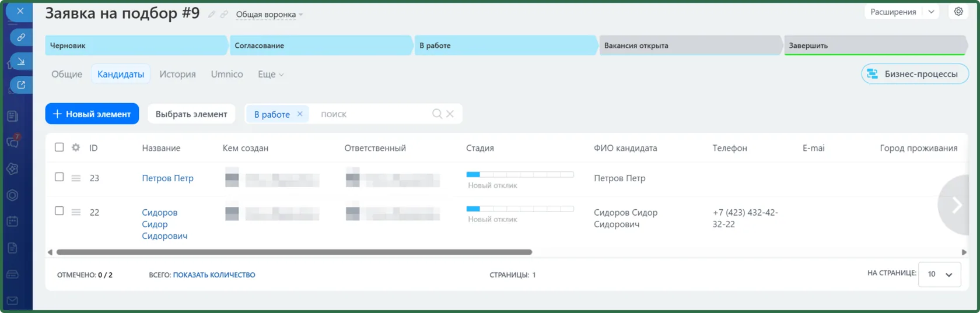Sort by 'Стадия' column header
Image resolution: width=980 pixels, height=313 pixels.
480,148
